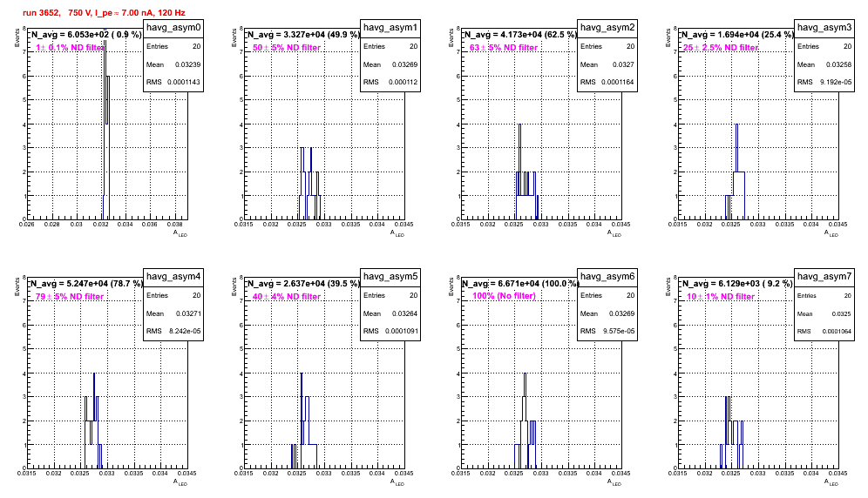The height and width of the screenshot is (498, 868).
Task: Click the red run 3652 title text
Action: pos(104,13)
